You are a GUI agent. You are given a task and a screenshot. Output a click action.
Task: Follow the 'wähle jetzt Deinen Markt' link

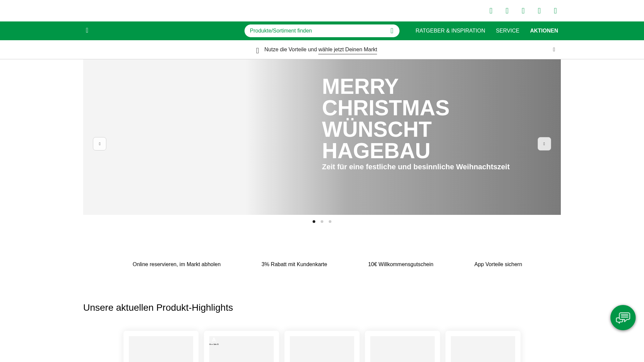coord(347,50)
